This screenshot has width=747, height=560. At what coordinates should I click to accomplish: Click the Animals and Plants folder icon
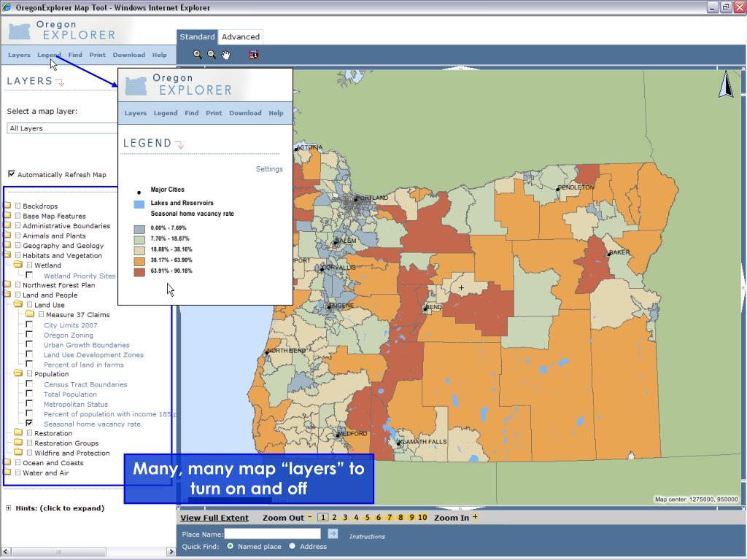coord(7,236)
